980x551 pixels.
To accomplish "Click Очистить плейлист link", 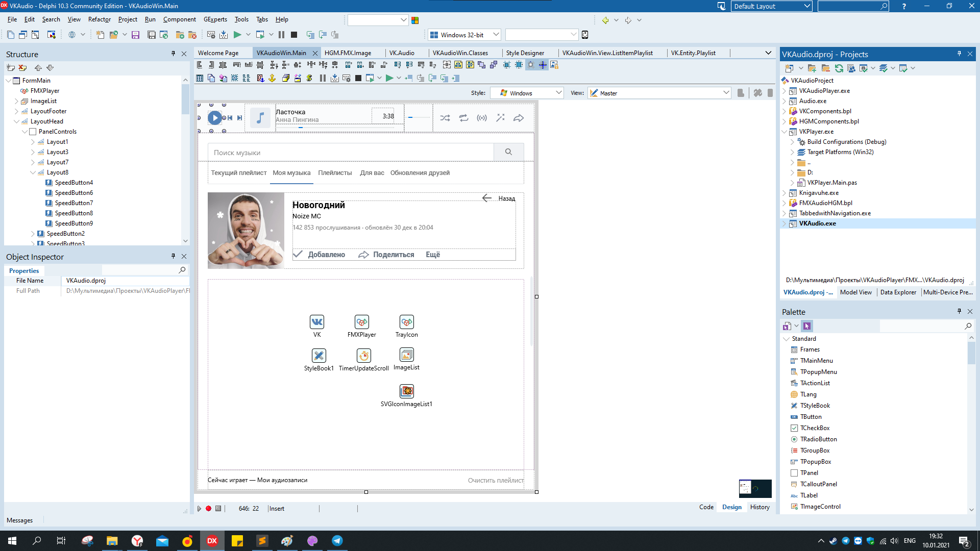I will pyautogui.click(x=496, y=480).
